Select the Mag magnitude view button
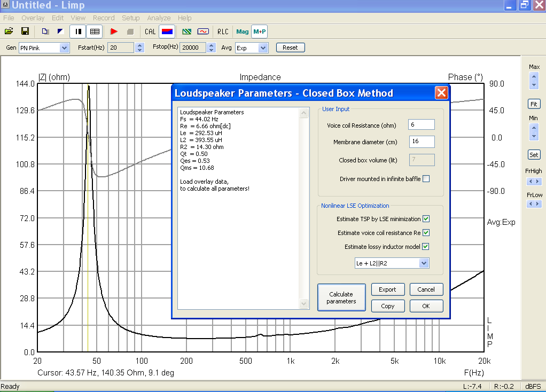Screen dimensions: 546x392 243,32
